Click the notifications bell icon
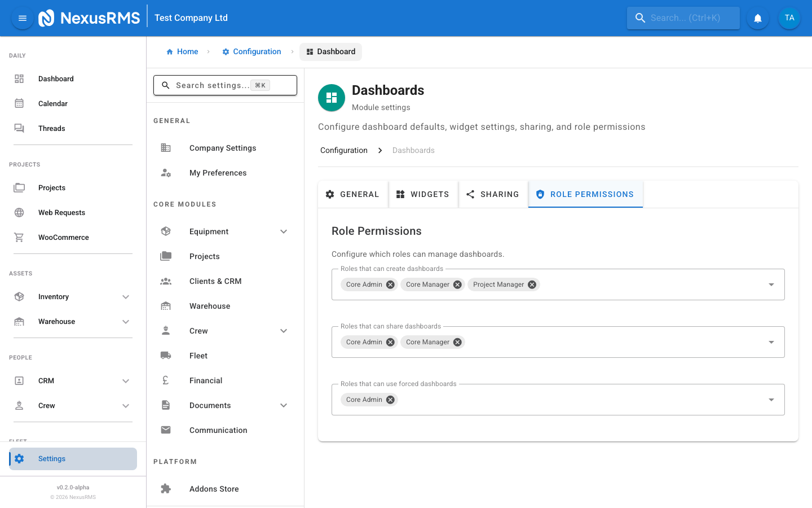Screen dimensions: 812x508 tap(757, 17)
